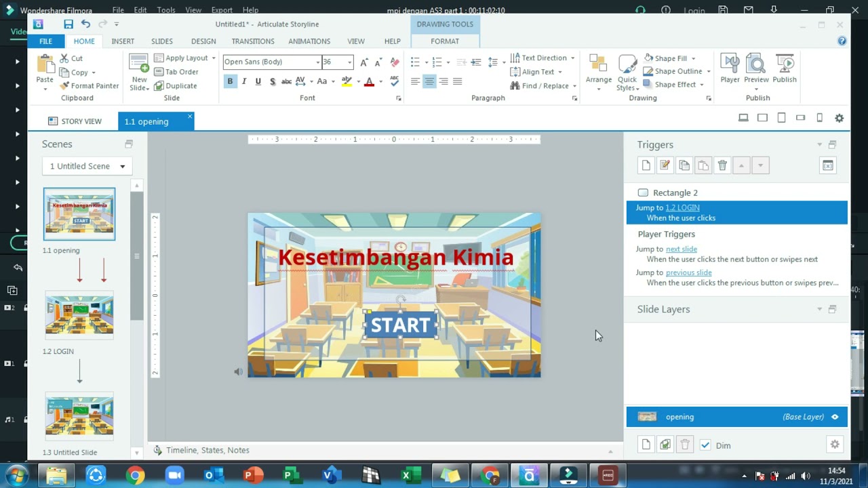Undo last action in Storyline
The image size is (868, 488).
[85, 24]
